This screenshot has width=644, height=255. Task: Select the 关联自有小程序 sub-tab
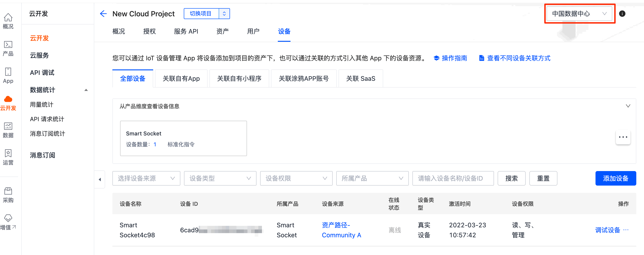239,78
